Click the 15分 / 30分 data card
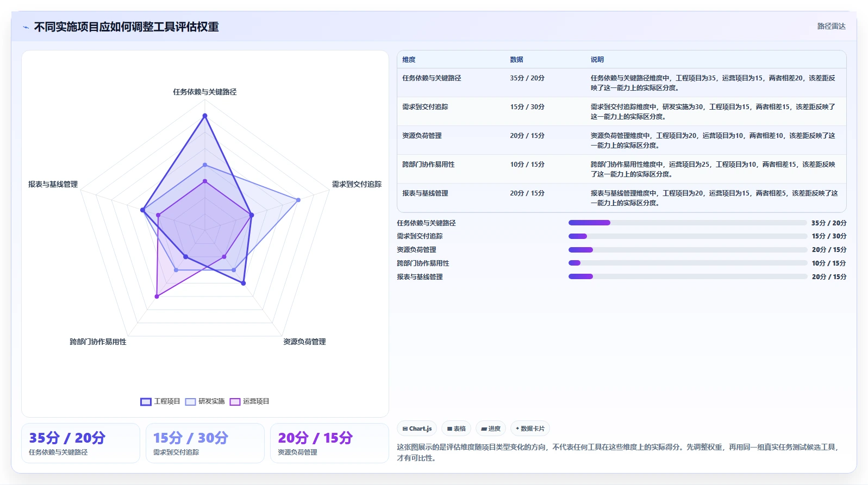Image resolution: width=868 pixels, height=485 pixels. pos(205,443)
